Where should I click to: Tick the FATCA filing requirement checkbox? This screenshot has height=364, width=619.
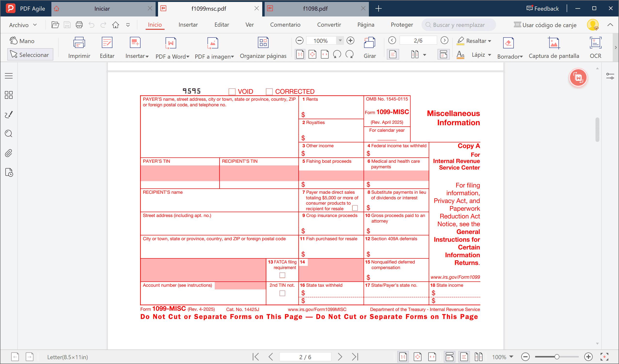pyautogui.click(x=282, y=275)
